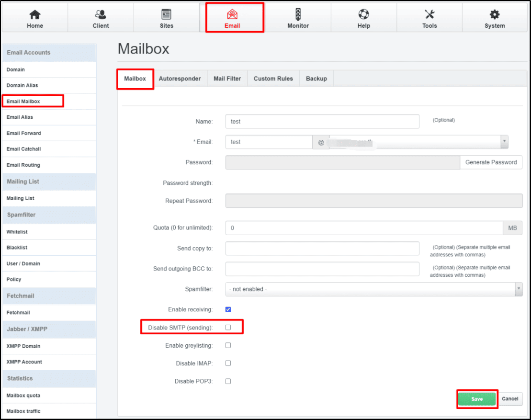Image resolution: width=531 pixels, height=420 pixels.
Task: Uncheck the Enable receiving checkbox
Action: coord(228,309)
